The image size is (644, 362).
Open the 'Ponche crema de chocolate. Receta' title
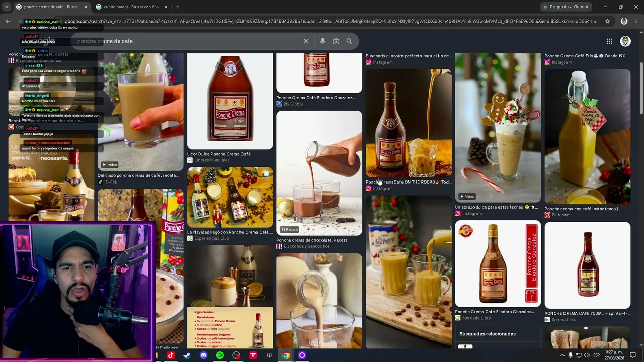coord(312,240)
